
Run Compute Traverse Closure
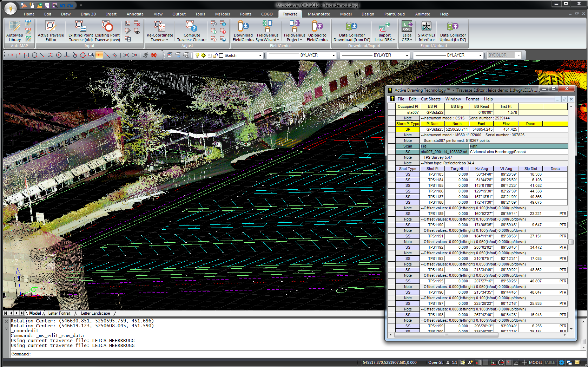tap(192, 31)
